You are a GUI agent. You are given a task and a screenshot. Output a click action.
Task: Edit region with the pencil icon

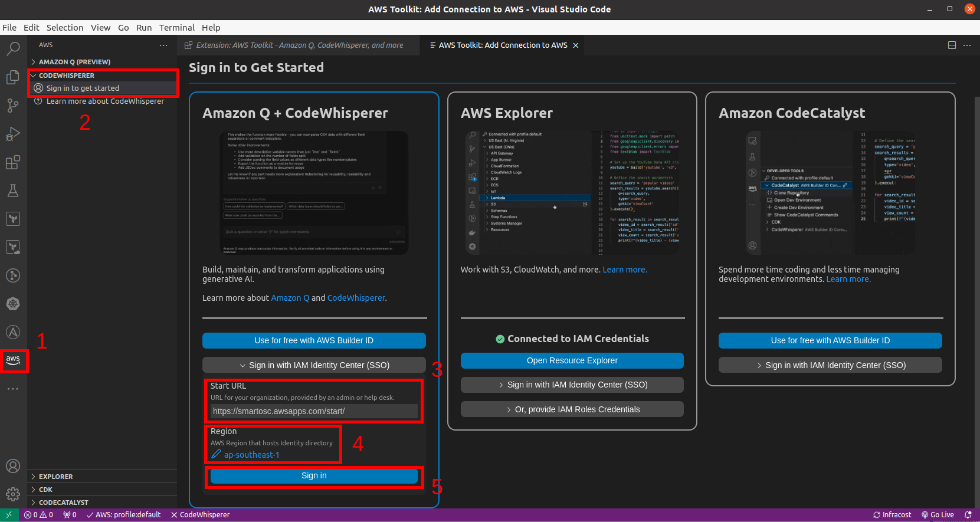pyautogui.click(x=216, y=454)
